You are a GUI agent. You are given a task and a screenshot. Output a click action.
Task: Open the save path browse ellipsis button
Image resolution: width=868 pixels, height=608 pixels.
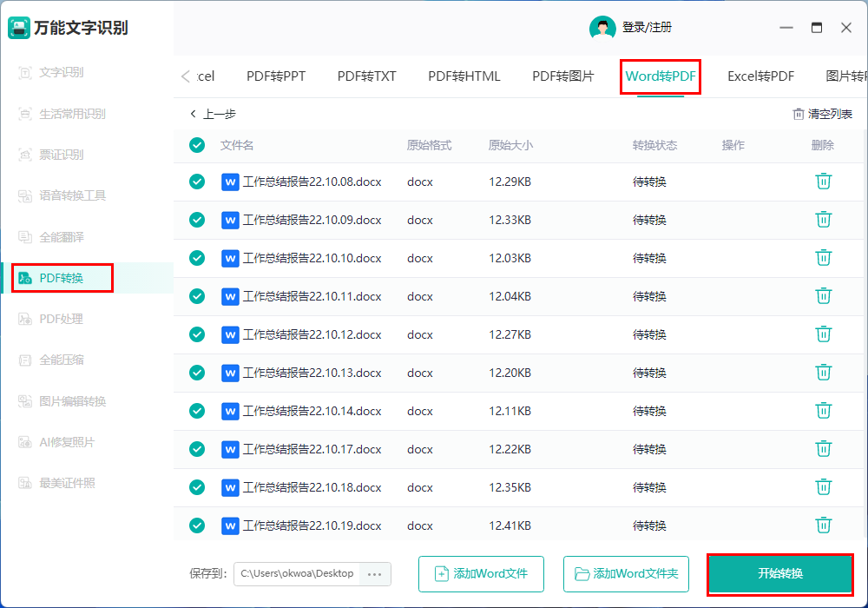pos(375,574)
